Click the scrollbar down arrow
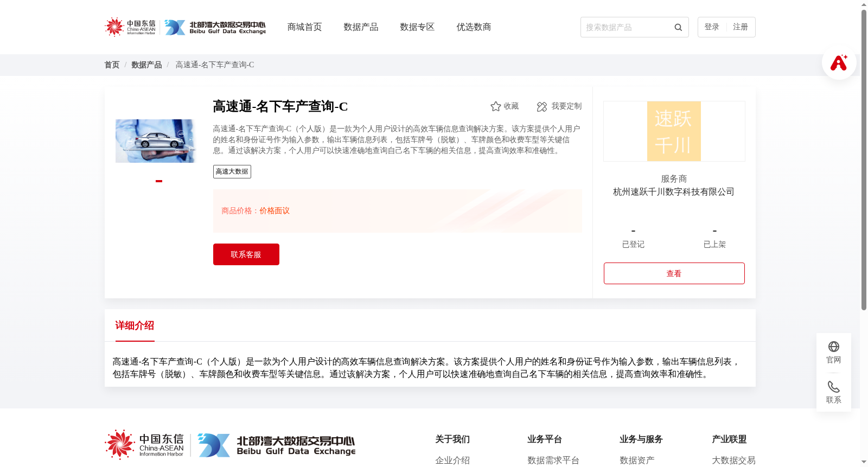The image size is (868, 467). (x=864, y=463)
